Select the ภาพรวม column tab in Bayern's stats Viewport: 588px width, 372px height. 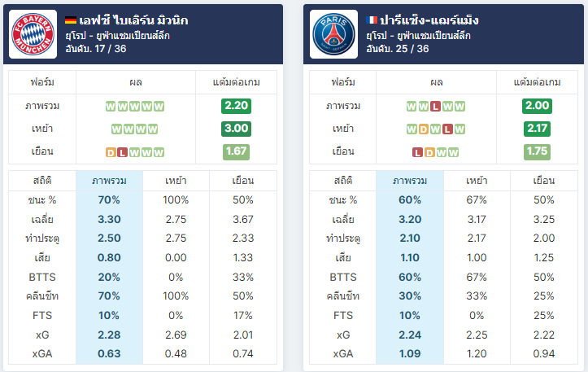[109, 181]
